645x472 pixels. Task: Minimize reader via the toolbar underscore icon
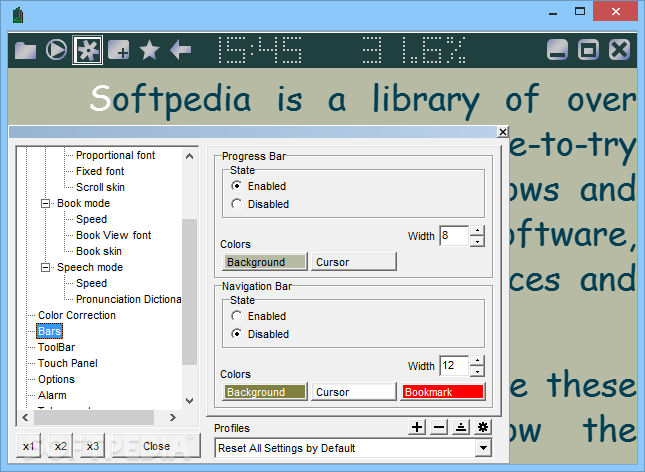coord(557,50)
